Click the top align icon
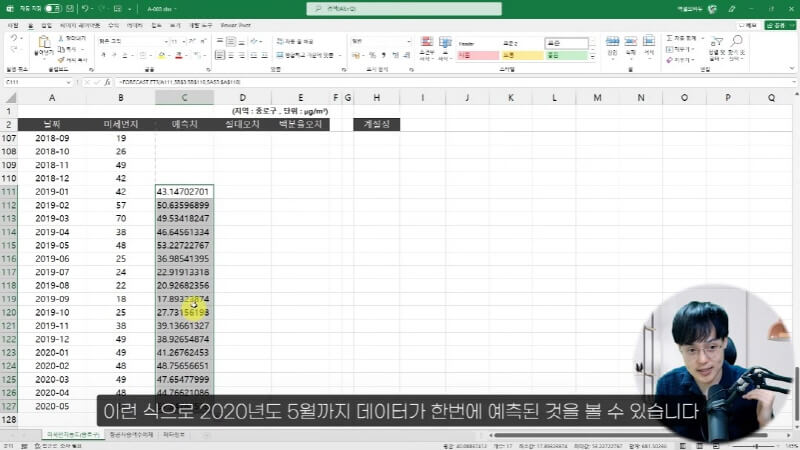Image resolution: width=800 pixels, height=450 pixels. tap(220, 41)
